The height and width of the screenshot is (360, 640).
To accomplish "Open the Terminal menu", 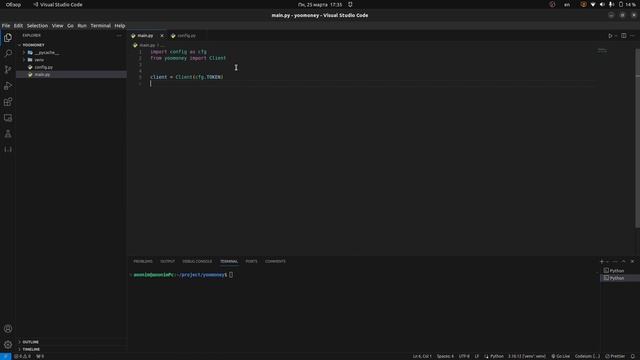I will pos(100,26).
